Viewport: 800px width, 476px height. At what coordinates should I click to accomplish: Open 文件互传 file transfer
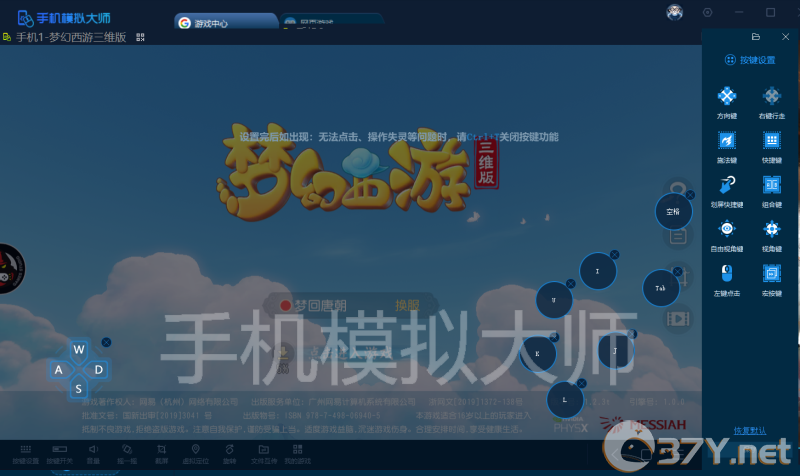[264, 454]
